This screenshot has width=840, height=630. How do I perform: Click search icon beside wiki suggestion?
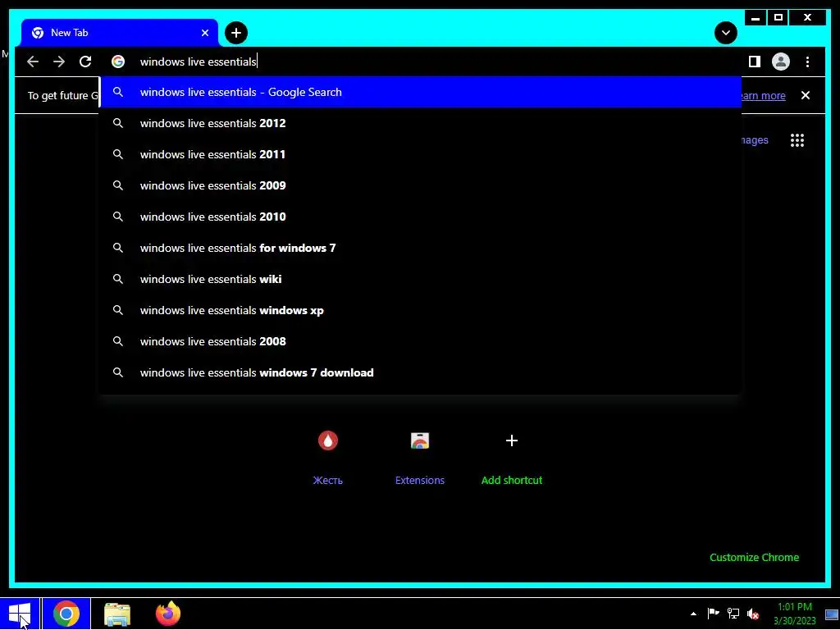pos(118,279)
